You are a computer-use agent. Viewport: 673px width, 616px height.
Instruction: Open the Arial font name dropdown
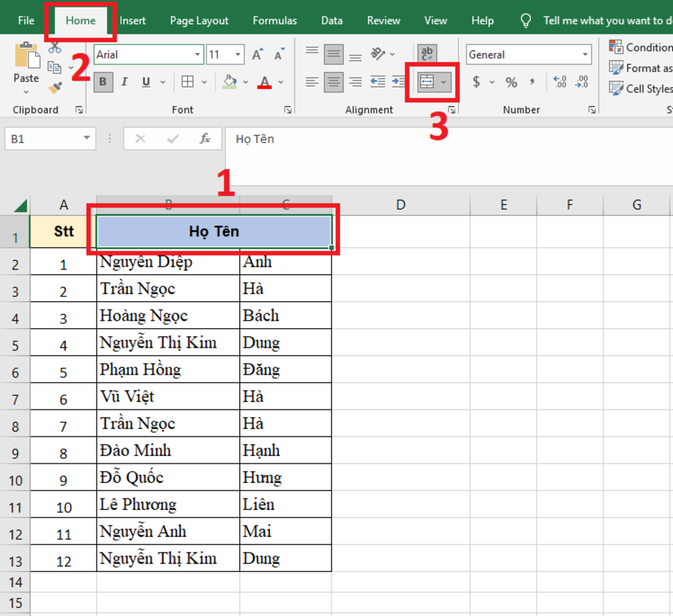(x=197, y=55)
